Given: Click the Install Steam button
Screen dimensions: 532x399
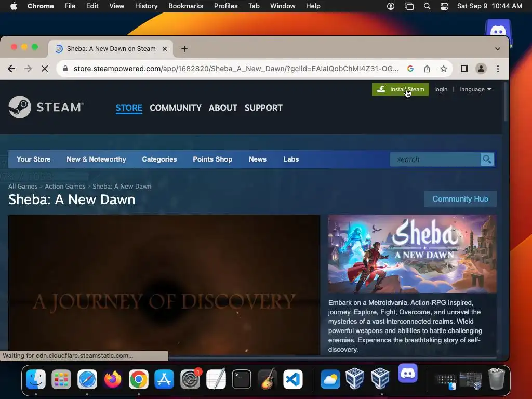Looking at the screenshot, I should [x=401, y=89].
